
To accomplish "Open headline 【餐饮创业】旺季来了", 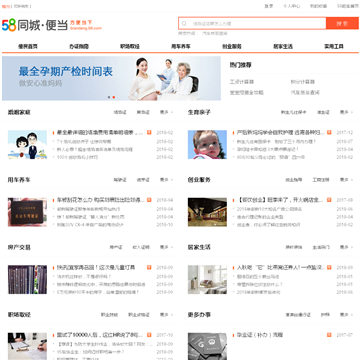I will click(x=280, y=200).
